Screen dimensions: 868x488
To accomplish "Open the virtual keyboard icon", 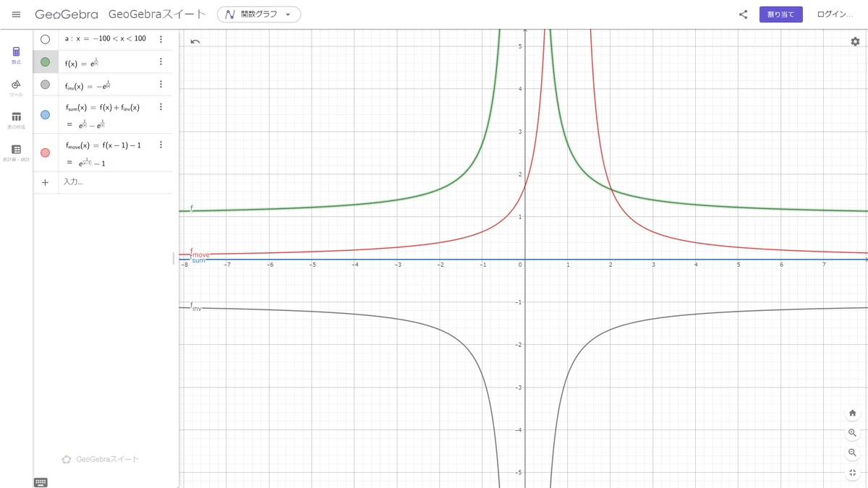I will [41, 482].
